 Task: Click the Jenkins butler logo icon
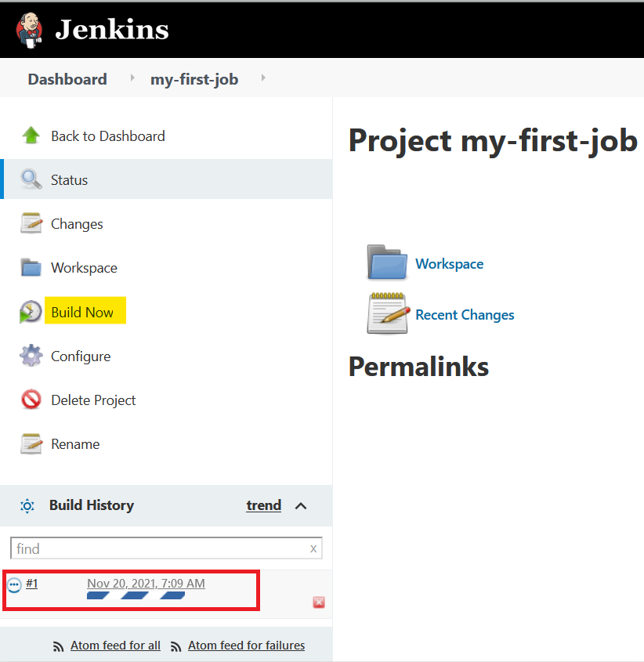pyautogui.click(x=29, y=30)
